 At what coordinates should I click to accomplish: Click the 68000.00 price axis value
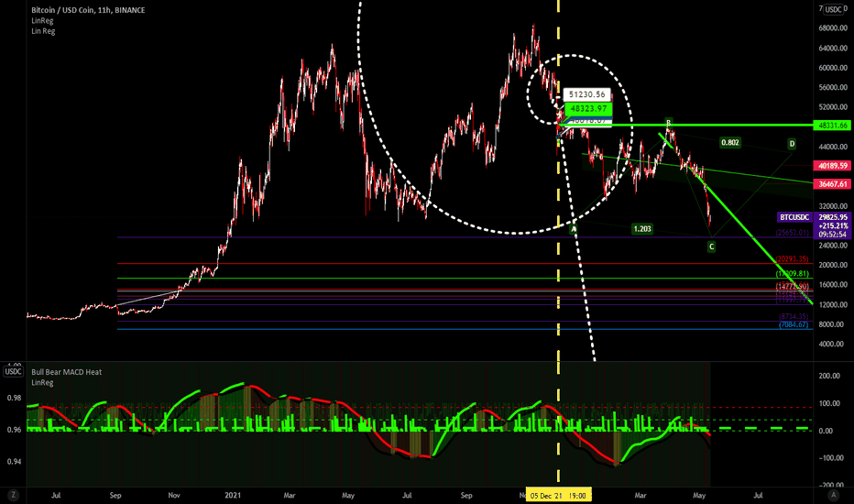(x=833, y=27)
